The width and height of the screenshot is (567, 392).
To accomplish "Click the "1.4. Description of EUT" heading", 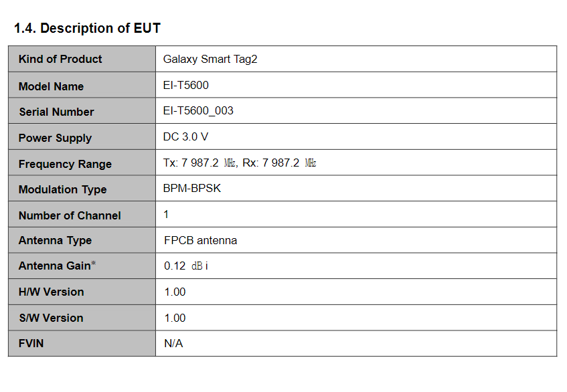I will pos(87,29).
